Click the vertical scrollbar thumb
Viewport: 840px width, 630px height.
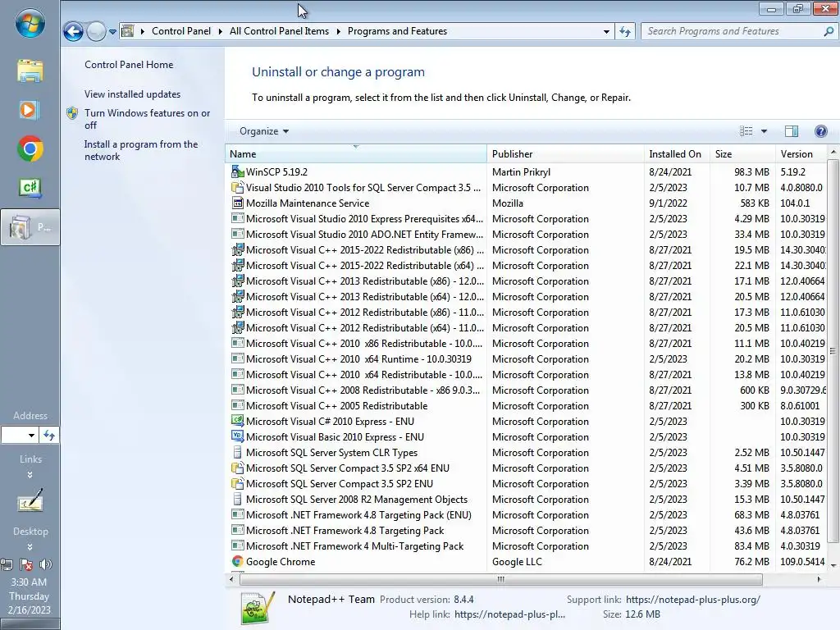833,351
